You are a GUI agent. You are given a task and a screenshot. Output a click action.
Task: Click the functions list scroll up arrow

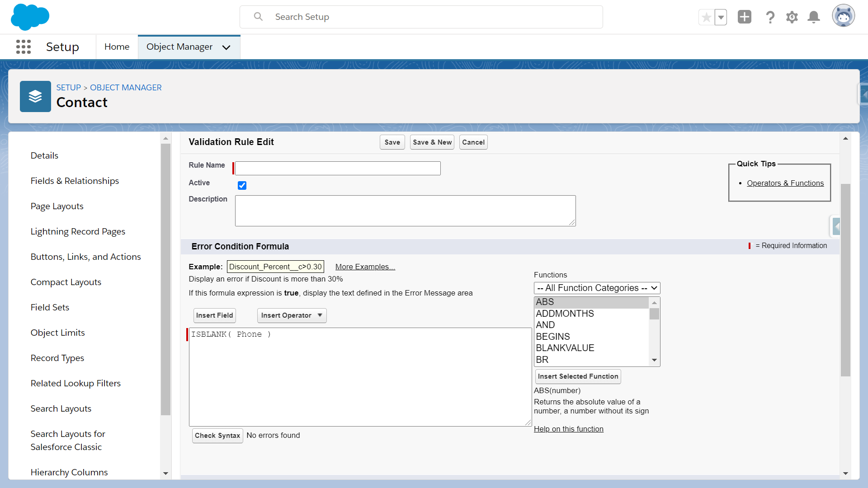pyautogui.click(x=654, y=303)
